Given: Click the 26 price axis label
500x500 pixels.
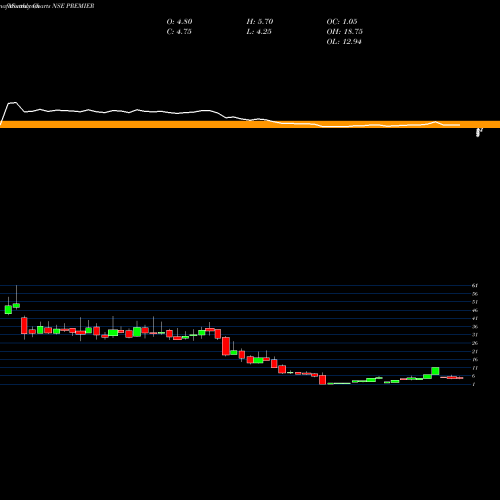Looking at the screenshot, I should (x=475, y=343).
